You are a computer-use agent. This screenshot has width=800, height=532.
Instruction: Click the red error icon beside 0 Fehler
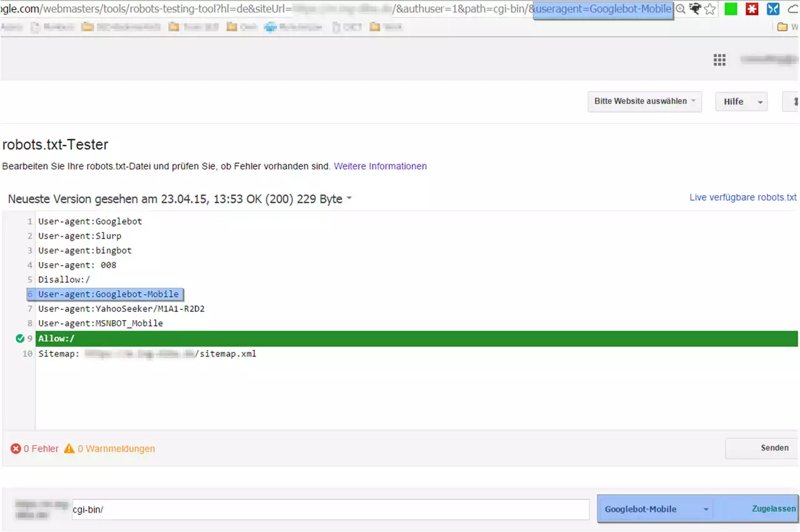pos(16,449)
